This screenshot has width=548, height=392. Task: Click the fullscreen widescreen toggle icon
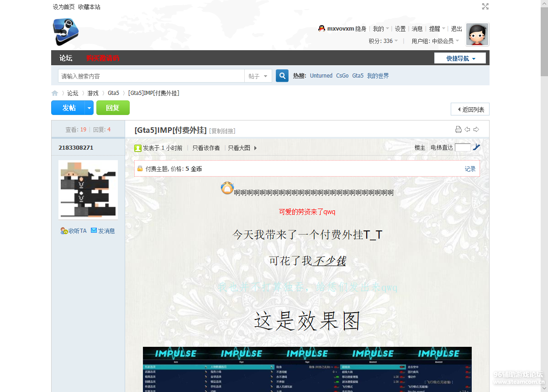[x=485, y=6]
